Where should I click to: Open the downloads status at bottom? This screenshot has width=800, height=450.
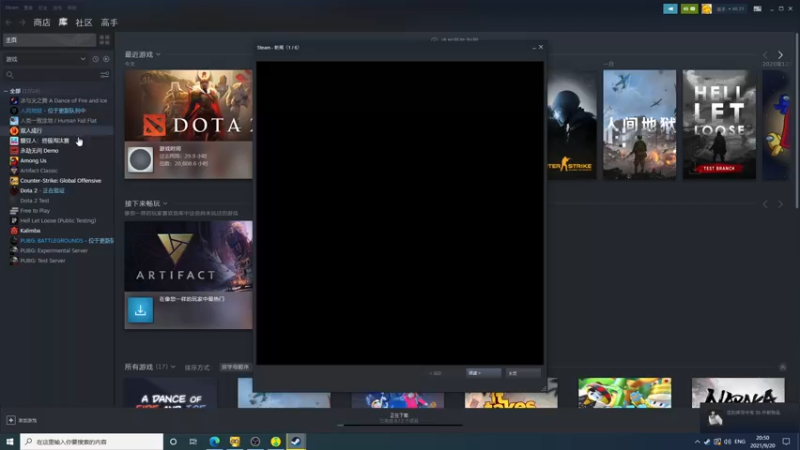tap(399, 418)
